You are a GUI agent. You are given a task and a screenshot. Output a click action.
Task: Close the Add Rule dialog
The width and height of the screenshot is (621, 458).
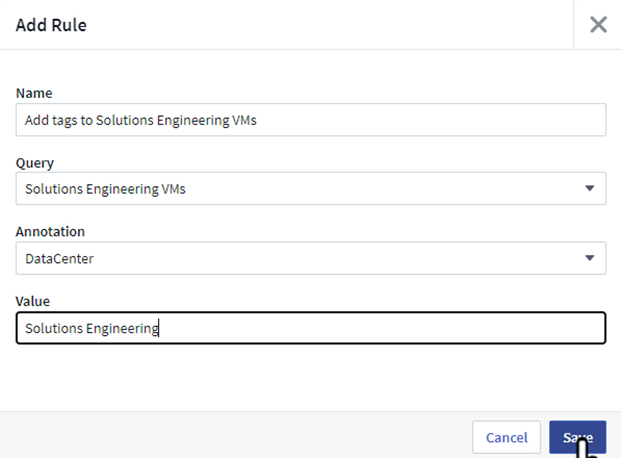[598, 25]
